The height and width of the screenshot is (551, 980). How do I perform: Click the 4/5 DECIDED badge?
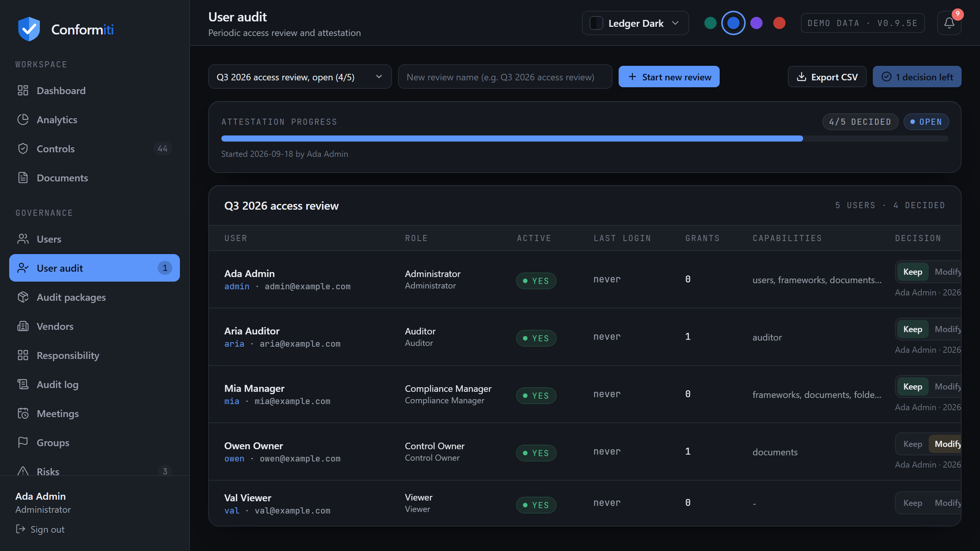(860, 122)
